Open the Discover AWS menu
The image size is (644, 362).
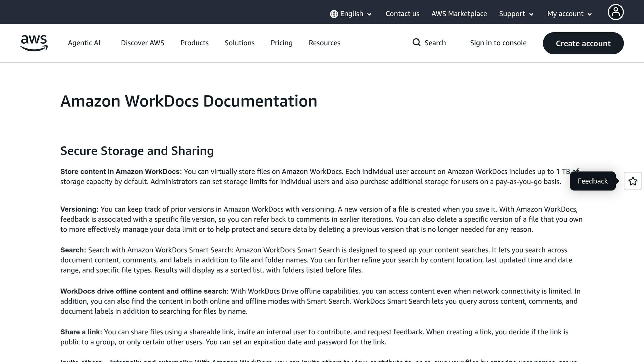tap(142, 43)
